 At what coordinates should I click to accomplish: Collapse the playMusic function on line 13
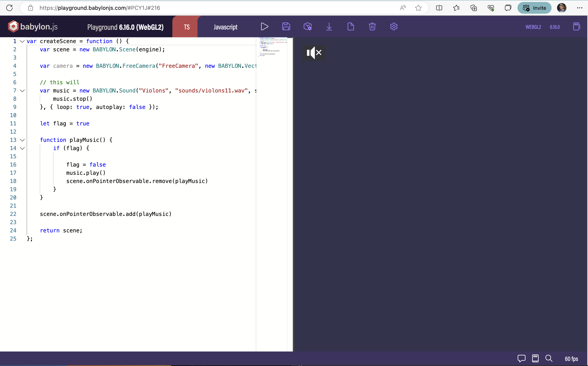(x=22, y=140)
